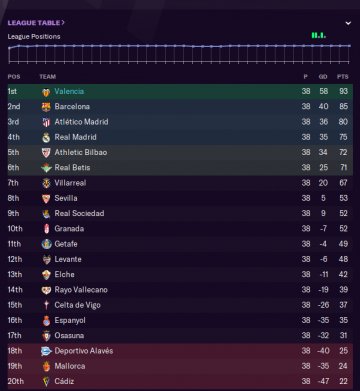Sort table by the GD column header
Viewport: 360px width, 391px height.
tap(323, 77)
